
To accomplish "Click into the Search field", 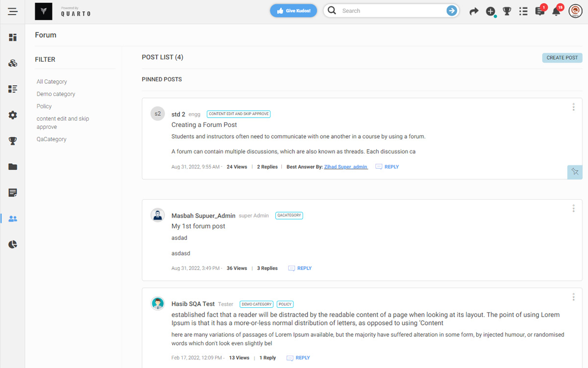I will (x=392, y=11).
